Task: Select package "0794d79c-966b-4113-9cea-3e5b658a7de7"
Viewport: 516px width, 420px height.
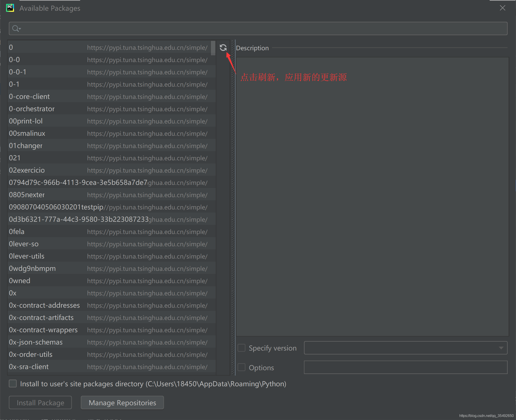Action: pos(112,182)
